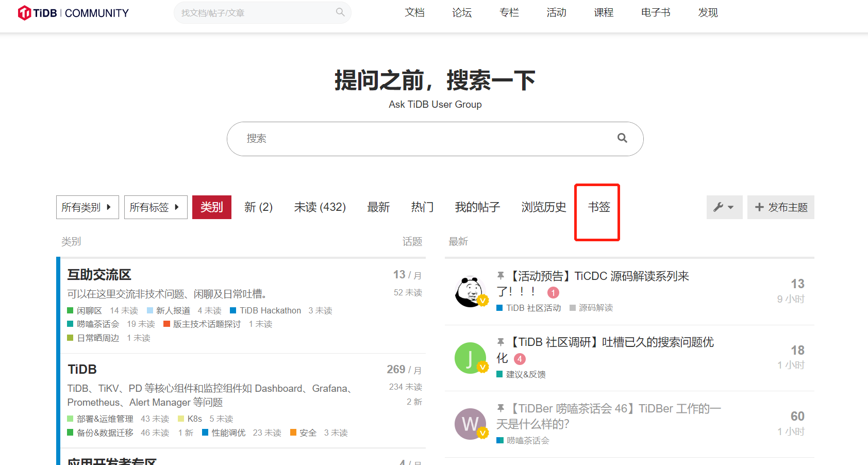Expand the 所有类别 dropdown

tap(88, 207)
